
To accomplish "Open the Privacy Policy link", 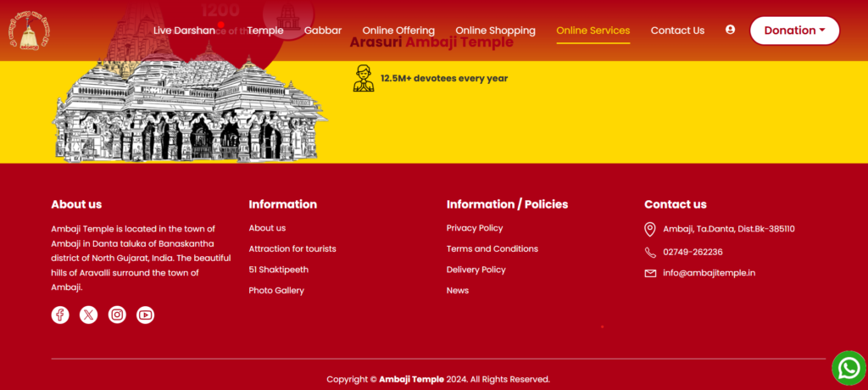I will [x=475, y=228].
